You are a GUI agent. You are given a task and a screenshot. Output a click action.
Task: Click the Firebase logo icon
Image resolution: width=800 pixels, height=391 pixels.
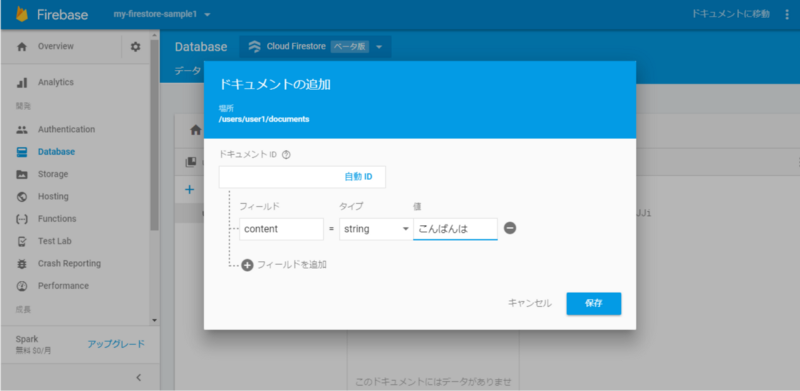point(21,14)
